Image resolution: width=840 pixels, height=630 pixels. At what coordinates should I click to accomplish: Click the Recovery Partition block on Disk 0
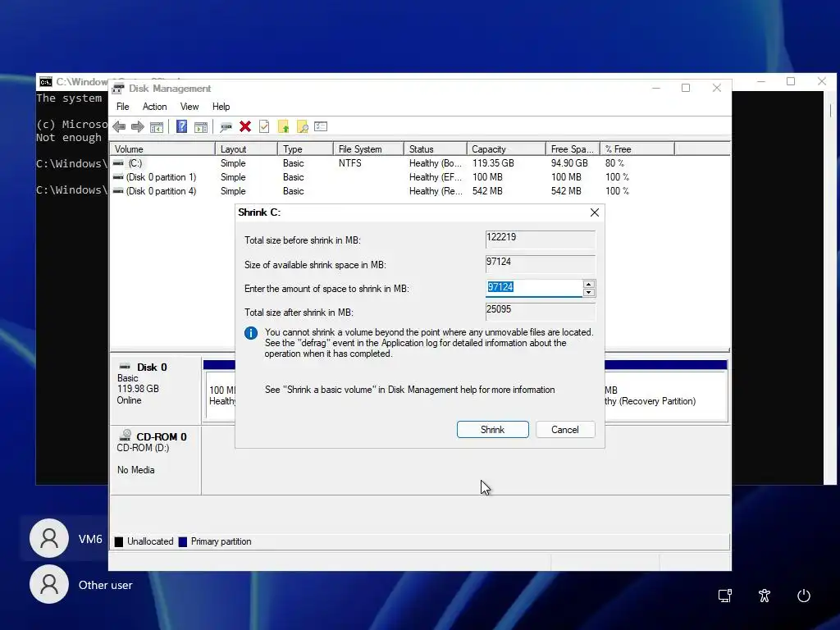click(665, 395)
